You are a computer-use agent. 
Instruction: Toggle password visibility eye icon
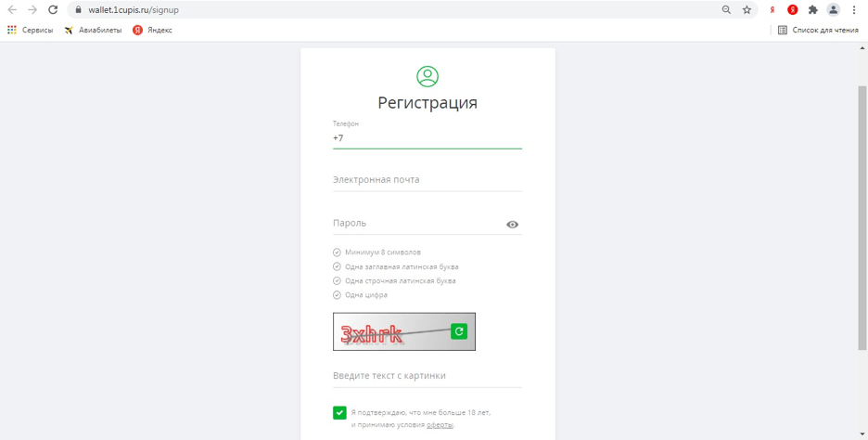512,225
